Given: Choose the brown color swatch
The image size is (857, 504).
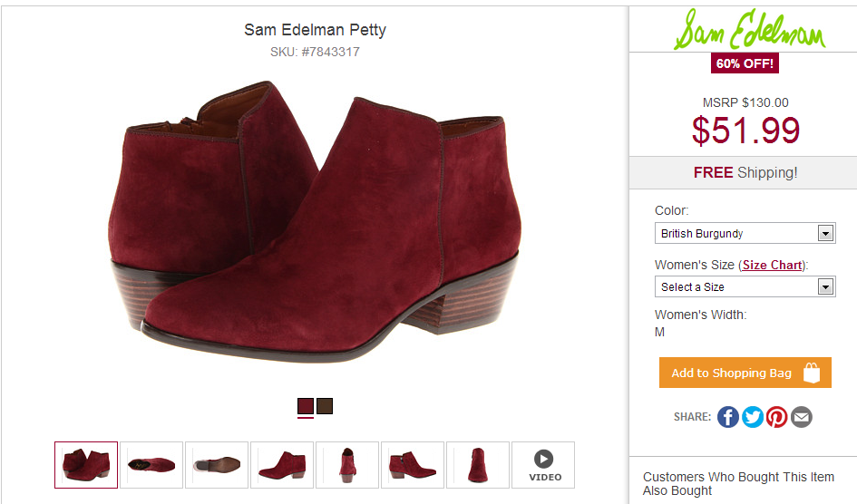Looking at the screenshot, I should [x=325, y=406].
